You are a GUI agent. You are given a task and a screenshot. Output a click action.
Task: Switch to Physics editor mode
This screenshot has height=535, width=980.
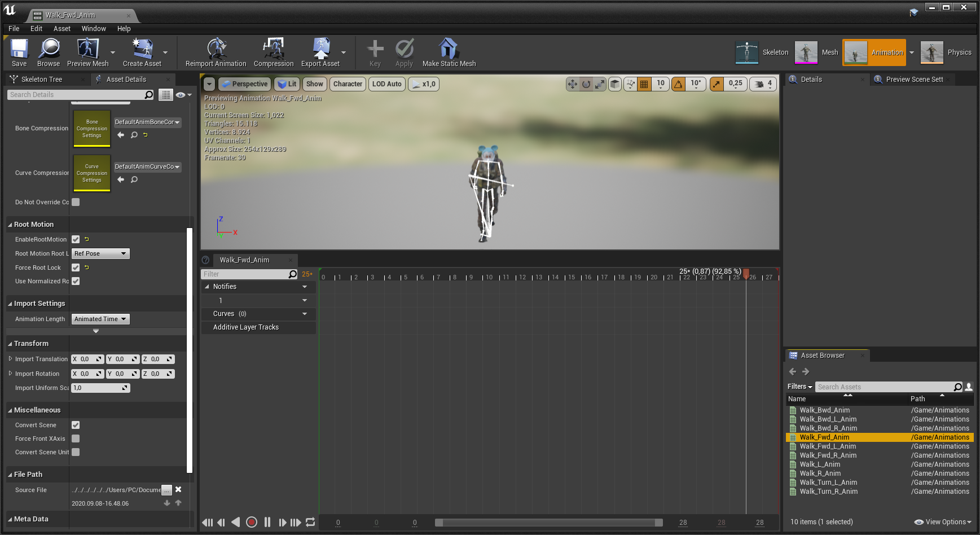pos(946,52)
